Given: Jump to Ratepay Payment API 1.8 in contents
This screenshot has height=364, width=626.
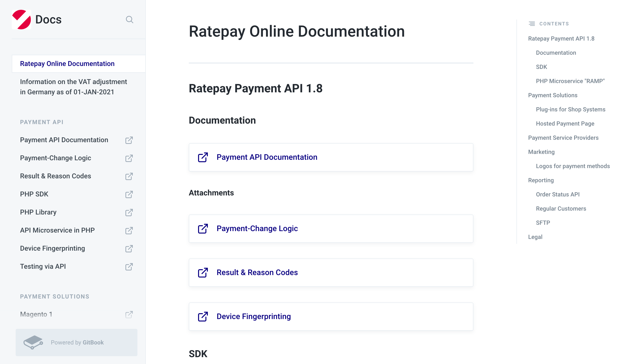Looking at the screenshot, I should click(x=561, y=39).
